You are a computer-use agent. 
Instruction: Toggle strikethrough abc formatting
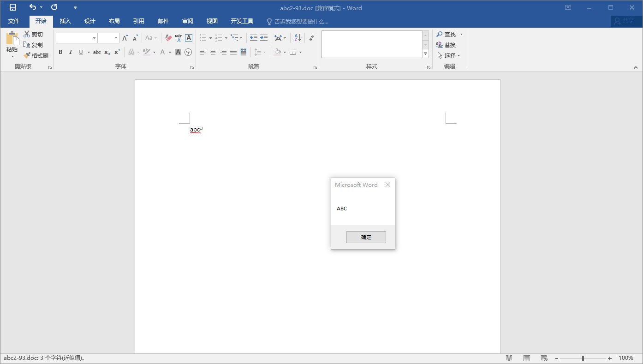click(x=97, y=53)
